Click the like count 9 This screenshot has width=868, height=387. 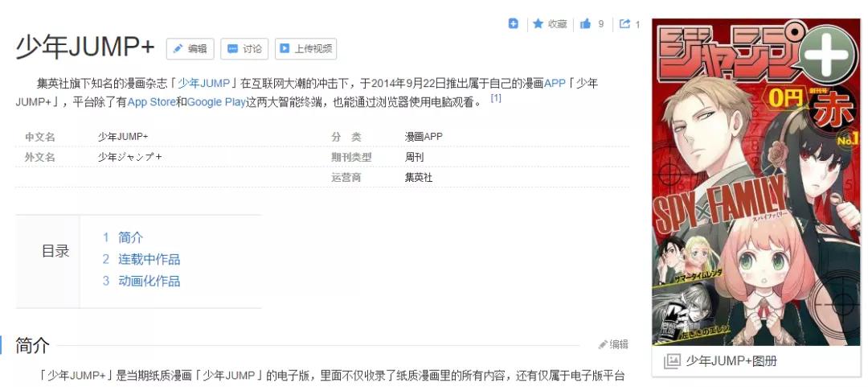tap(601, 24)
